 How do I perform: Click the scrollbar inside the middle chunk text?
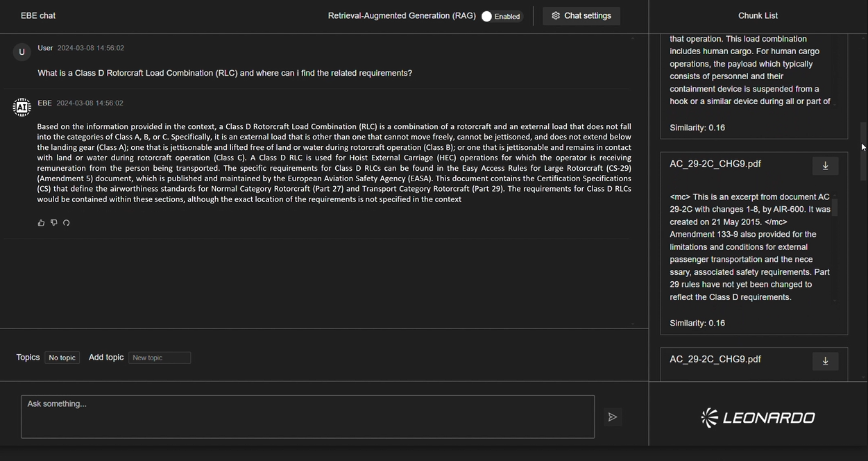click(x=835, y=208)
